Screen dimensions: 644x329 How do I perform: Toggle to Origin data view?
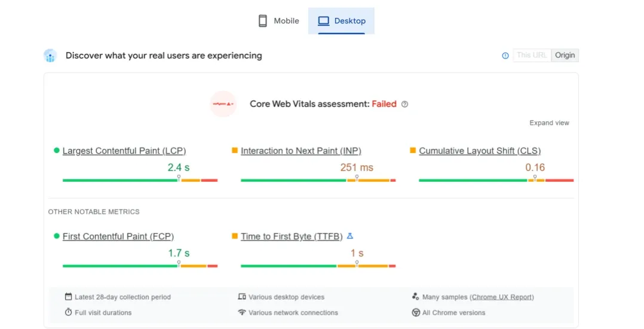coord(565,56)
